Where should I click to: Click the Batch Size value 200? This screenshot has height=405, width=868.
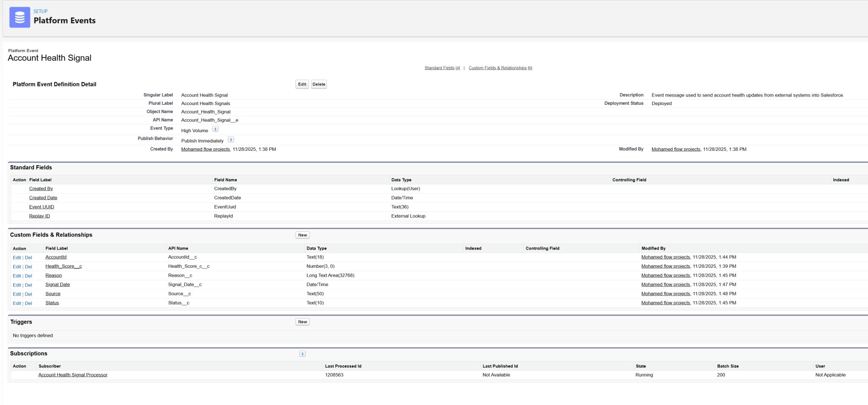coord(721,375)
